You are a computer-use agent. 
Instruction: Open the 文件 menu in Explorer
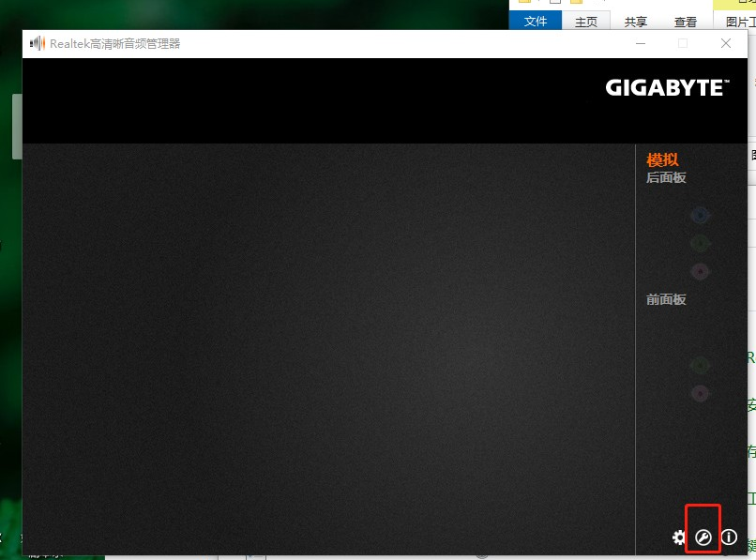tap(536, 22)
